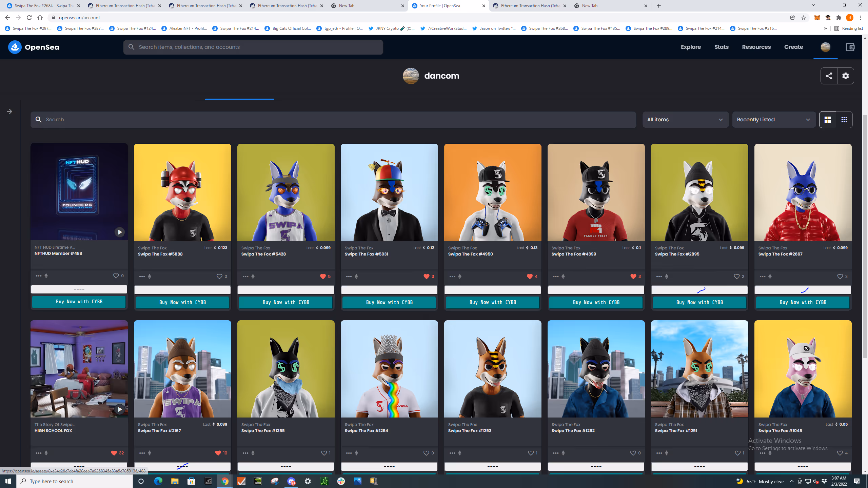Image resolution: width=868 pixels, height=488 pixels.
Task: Switch to small grid view
Action: (x=844, y=120)
